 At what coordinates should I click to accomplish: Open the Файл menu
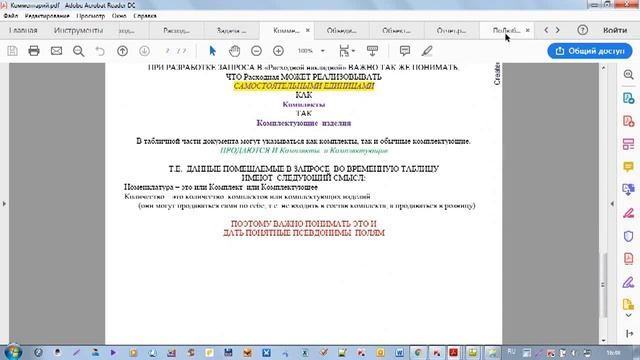(11, 16)
